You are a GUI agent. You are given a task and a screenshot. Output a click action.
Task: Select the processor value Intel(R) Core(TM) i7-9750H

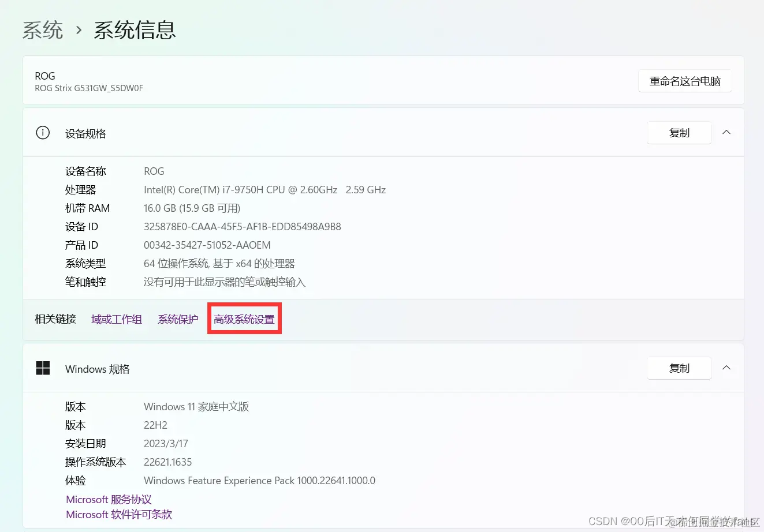tap(264, 190)
